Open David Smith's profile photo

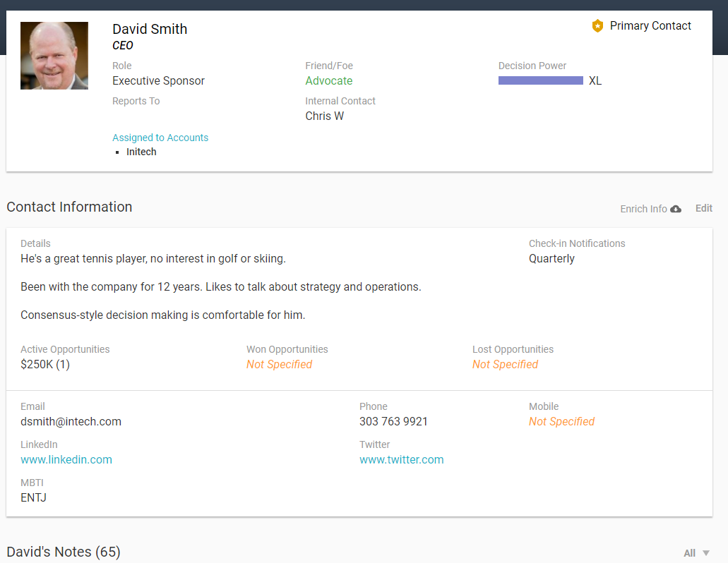point(54,56)
